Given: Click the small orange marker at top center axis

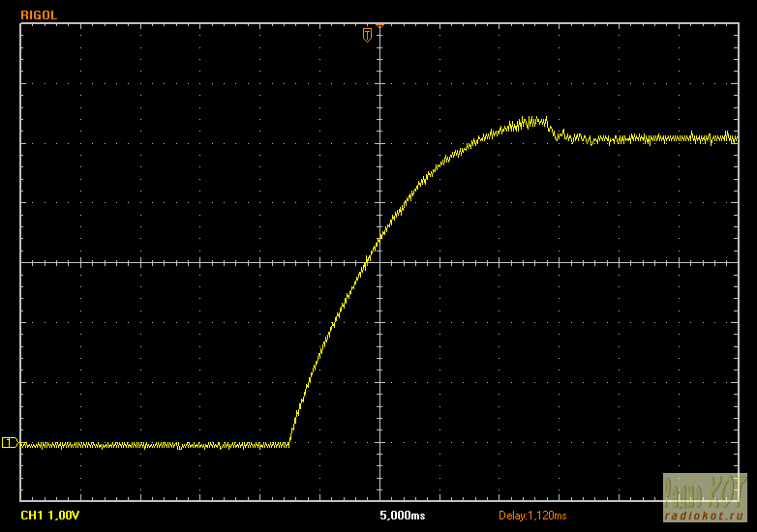Looking at the screenshot, I should coord(378,24).
